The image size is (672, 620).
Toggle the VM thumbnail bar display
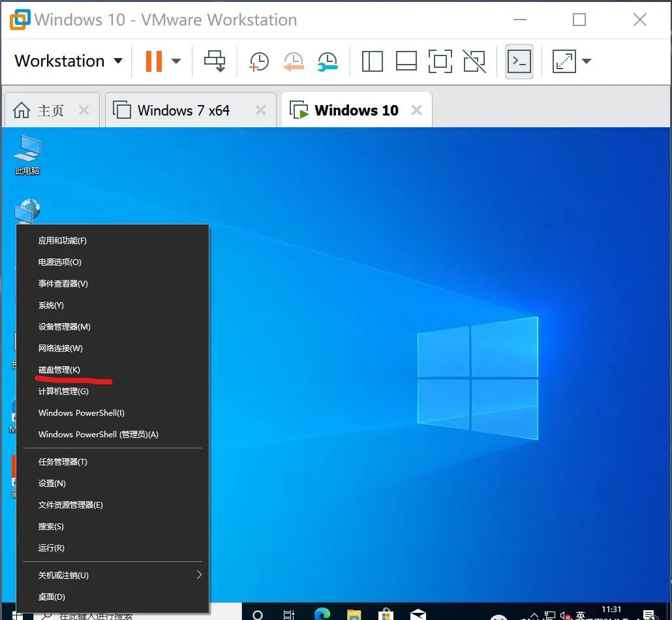coord(406,61)
